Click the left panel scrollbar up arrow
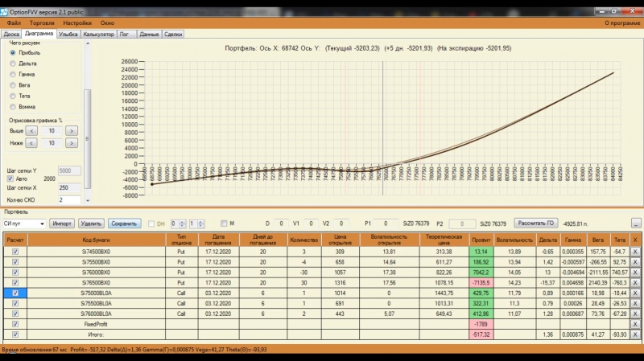This screenshot has width=644, height=361. pos(88,43)
